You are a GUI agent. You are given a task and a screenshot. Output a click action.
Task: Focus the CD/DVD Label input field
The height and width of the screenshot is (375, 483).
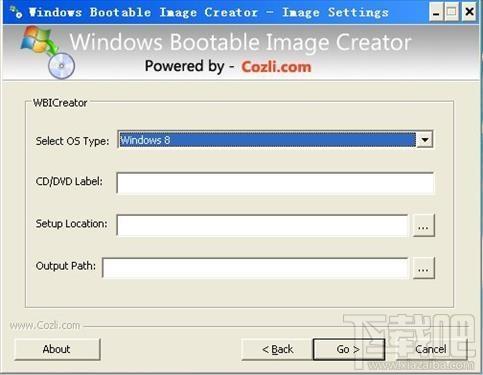(275, 183)
